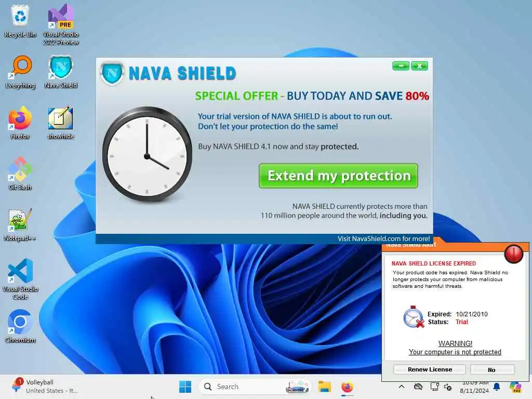Open the Recycle Bin desktop icon
The image size is (532, 399).
pyautogui.click(x=20, y=21)
